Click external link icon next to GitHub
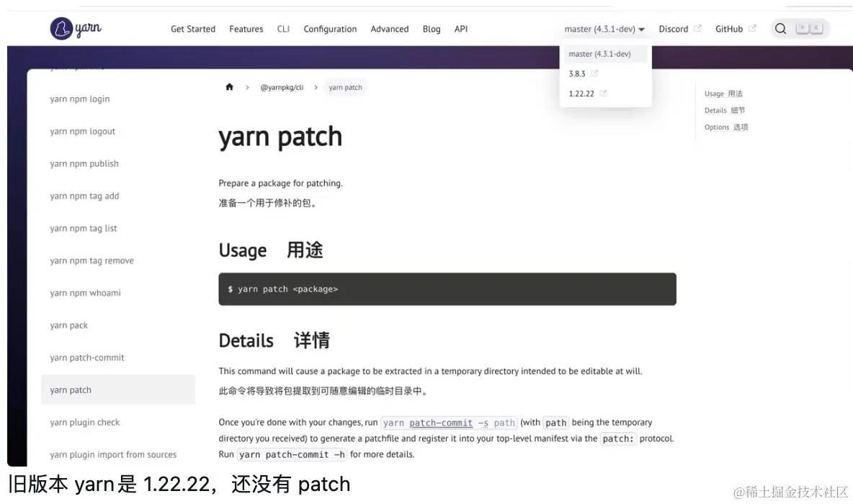Screen dimensions: 853x504 click(x=752, y=28)
